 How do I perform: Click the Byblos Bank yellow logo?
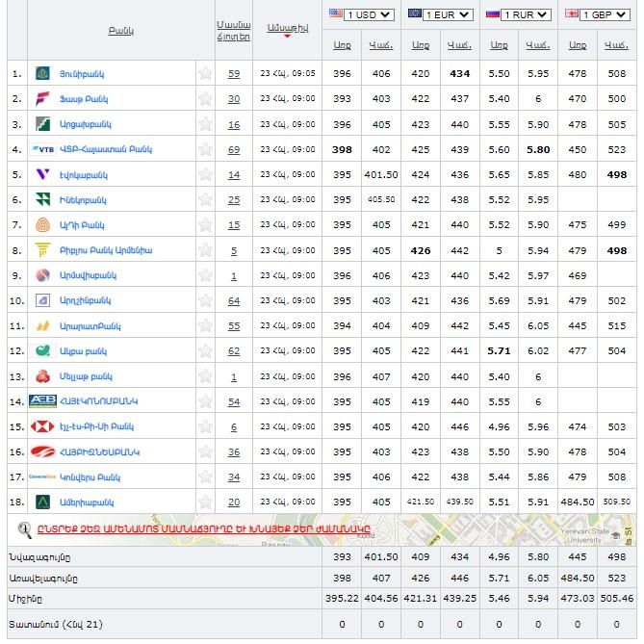[x=42, y=250]
